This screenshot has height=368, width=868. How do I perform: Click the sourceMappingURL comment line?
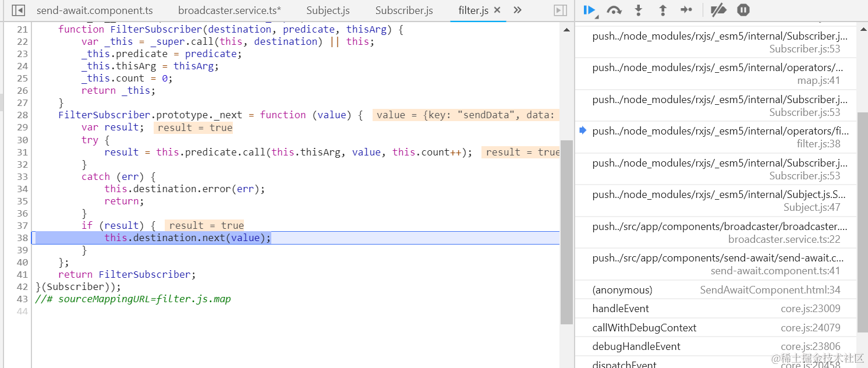133,299
